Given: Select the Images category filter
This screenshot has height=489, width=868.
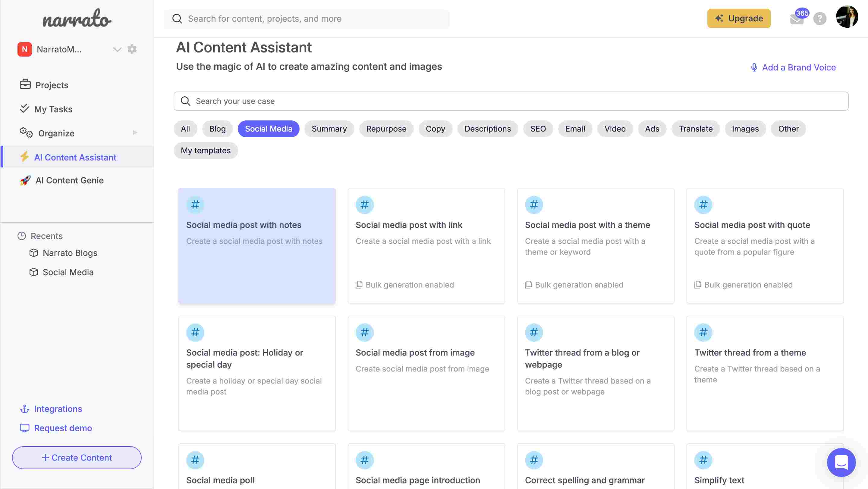Looking at the screenshot, I should (745, 129).
